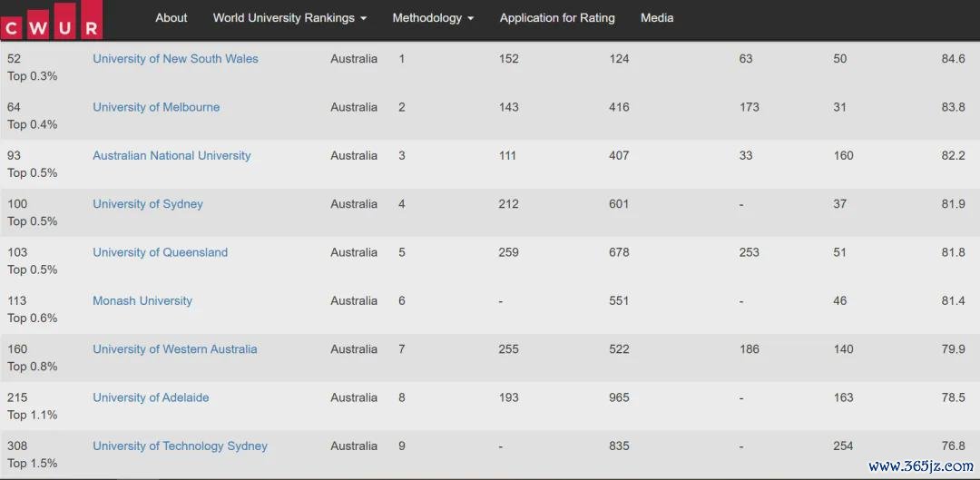The height and width of the screenshot is (480, 980).
Task: Click Top 1.1% label
Action: (32, 415)
